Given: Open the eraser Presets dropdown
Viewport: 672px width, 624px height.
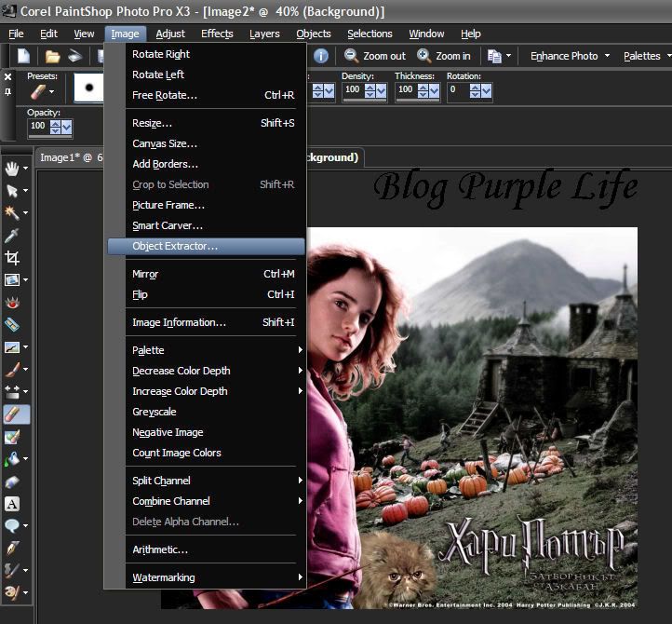Looking at the screenshot, I should point(51,92).
